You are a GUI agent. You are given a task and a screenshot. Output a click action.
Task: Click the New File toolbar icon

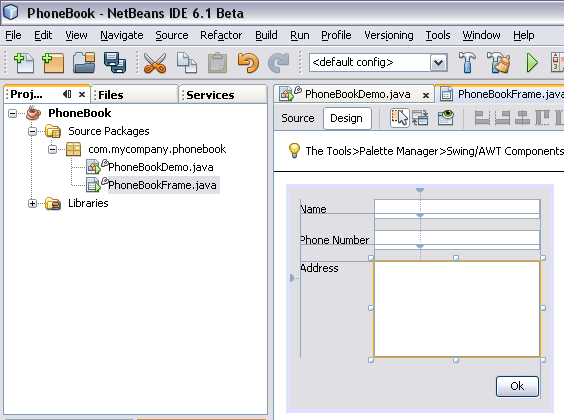pos(24,63)
